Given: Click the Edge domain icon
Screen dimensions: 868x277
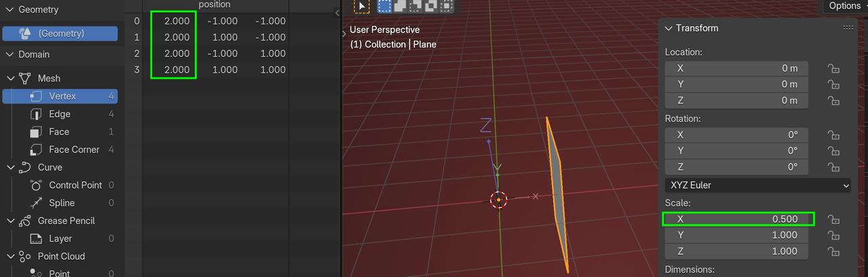Looking at the screenshot, I should coord(37,114).
